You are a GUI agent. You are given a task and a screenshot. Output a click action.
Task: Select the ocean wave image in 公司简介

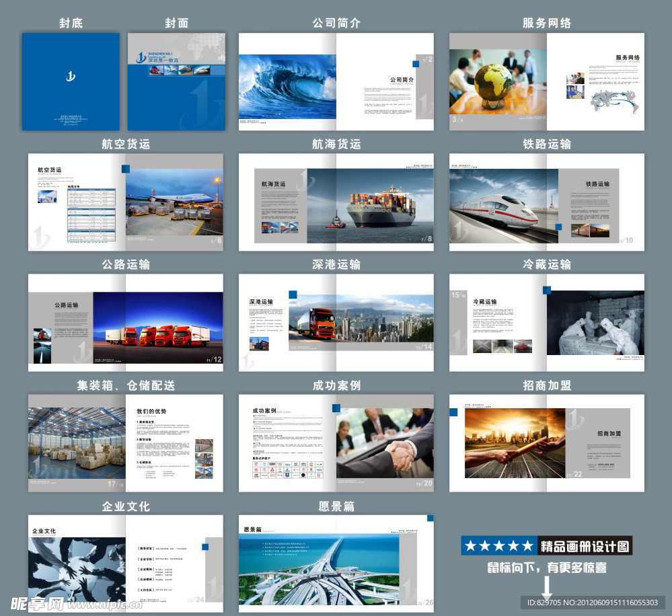(287, 86)
